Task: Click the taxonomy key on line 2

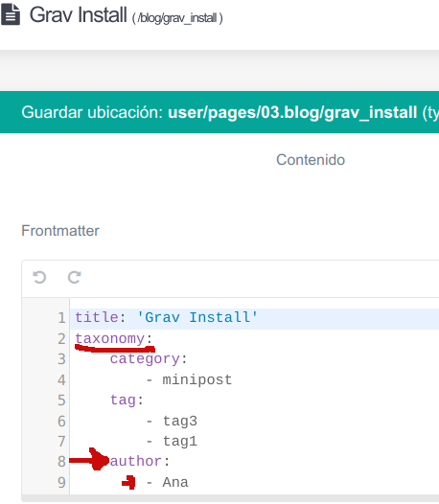Action: point(110,339)
